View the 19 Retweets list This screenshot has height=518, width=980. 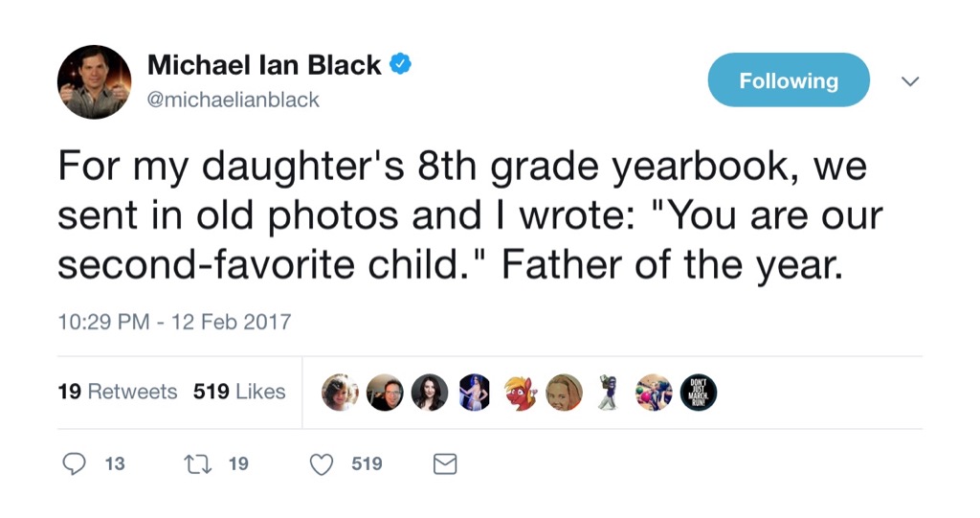tap(118, 392)
